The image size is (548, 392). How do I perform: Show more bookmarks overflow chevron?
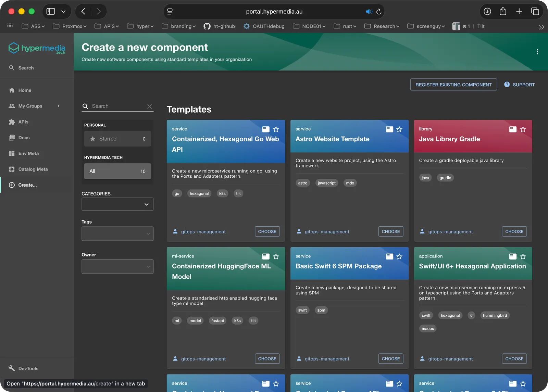tap(541, 27)
